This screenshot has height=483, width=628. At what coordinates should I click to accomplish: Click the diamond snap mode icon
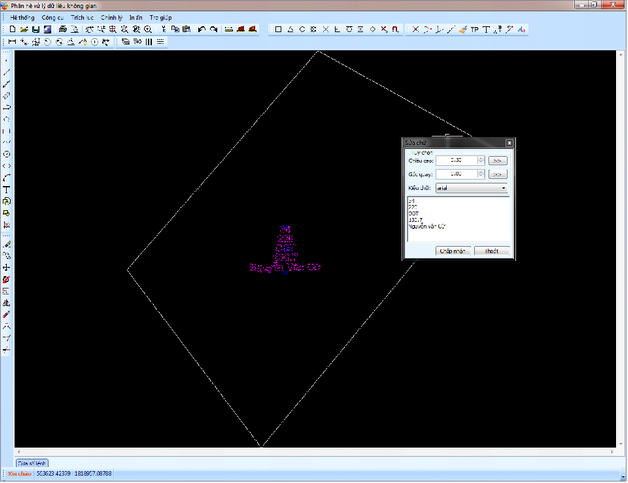(x=372, y=29)
